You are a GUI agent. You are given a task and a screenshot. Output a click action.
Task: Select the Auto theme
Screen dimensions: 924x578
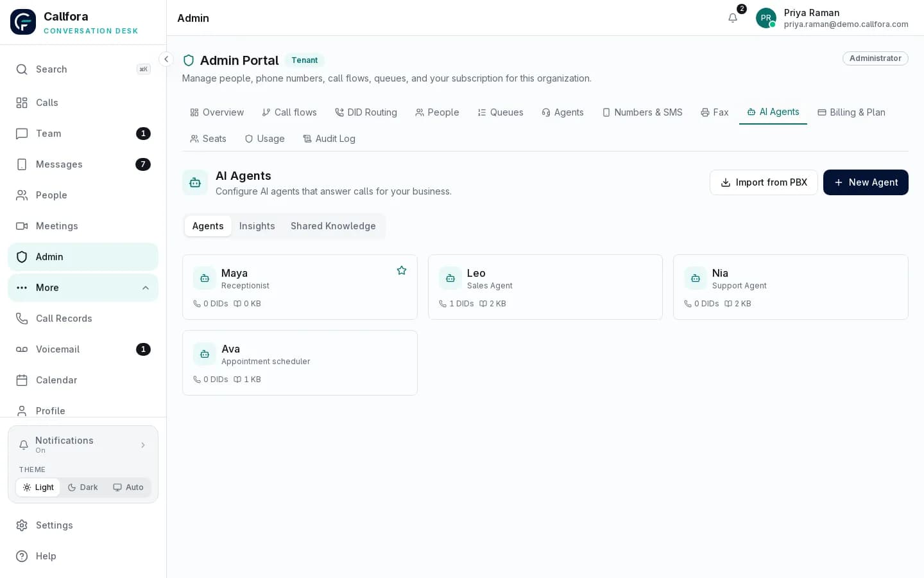point(128,487)
